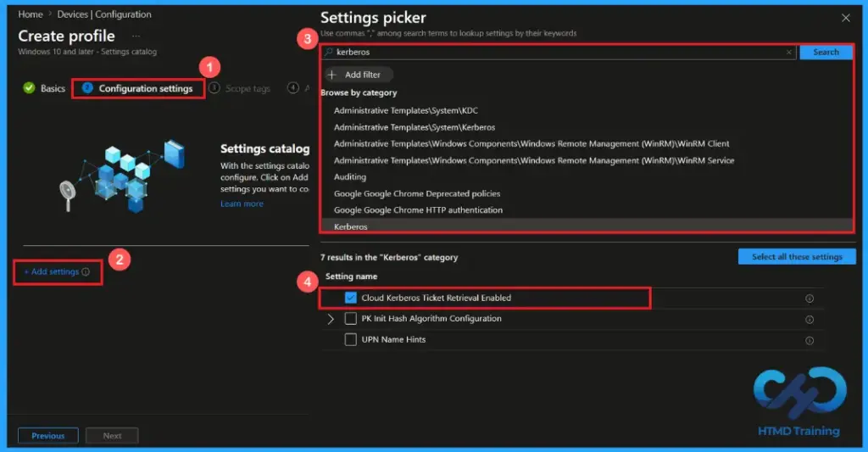Click the Previous button
Screen dimensions: 868x452
pos(48,436)
